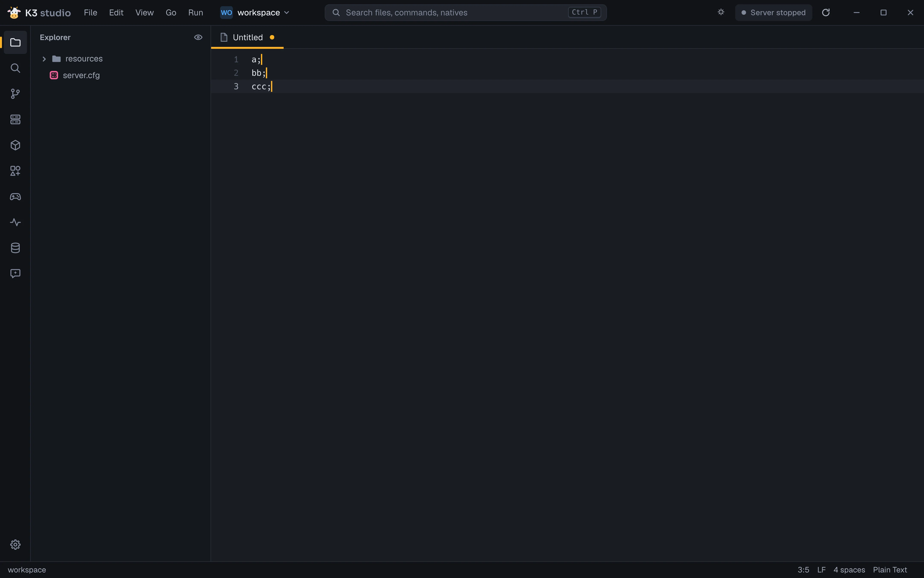Open the chat sparkle icon in sidebar
The width and height of the screenshot is (924, 578).
coord(15,274)
